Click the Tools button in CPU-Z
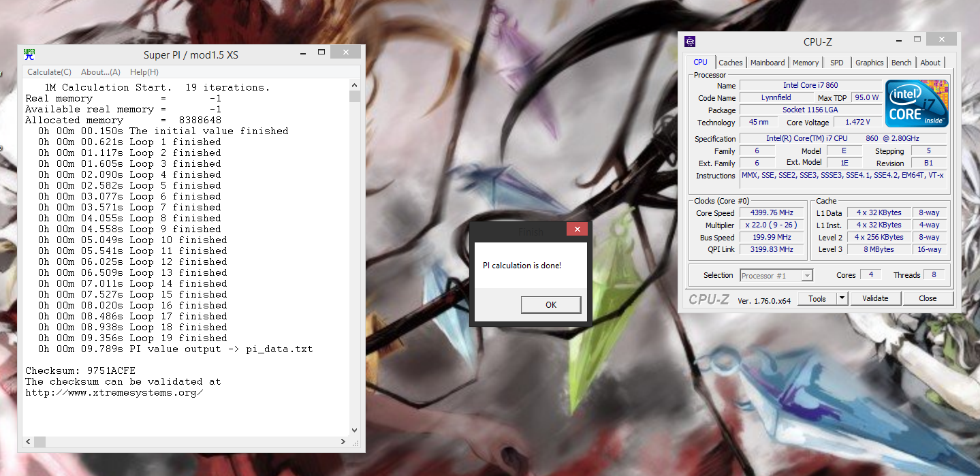This screenshot has height=476, width=980. 817,298
